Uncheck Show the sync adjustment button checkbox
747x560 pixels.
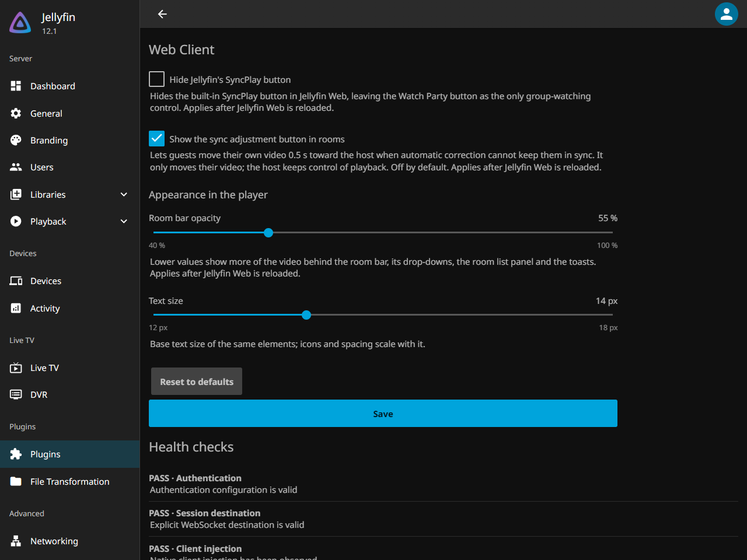pyautogui.click(x=156, y=138)
